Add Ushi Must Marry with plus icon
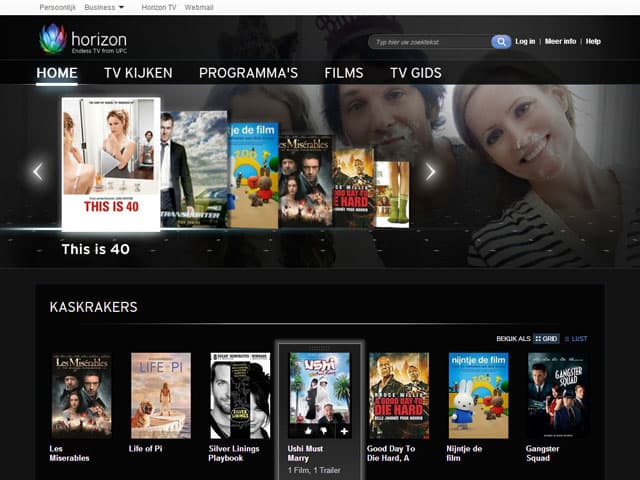This screenshot has width=640, height=480. click(x=344, y=431)
